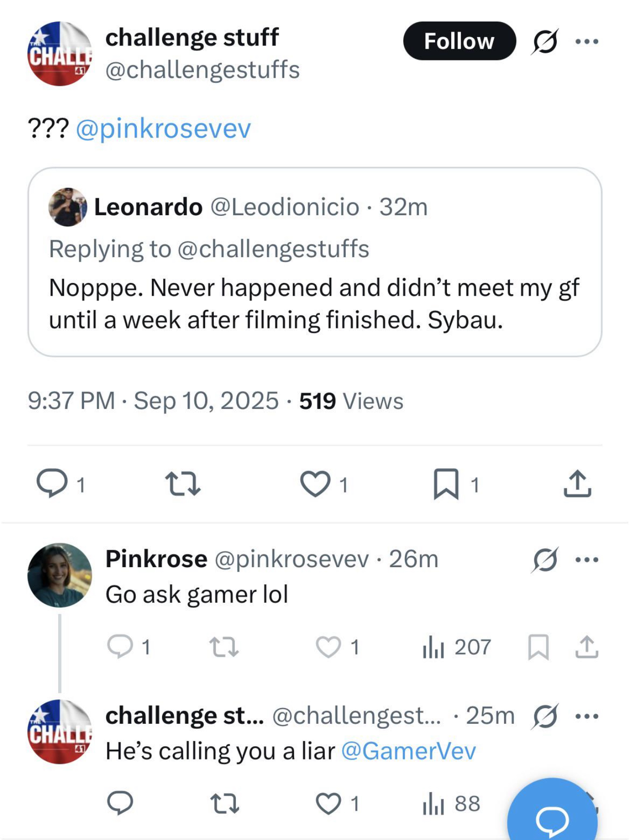Follow the challenge stuff account
The height and width of the screenshot is (840, 630).
click(x=459, y=41)
